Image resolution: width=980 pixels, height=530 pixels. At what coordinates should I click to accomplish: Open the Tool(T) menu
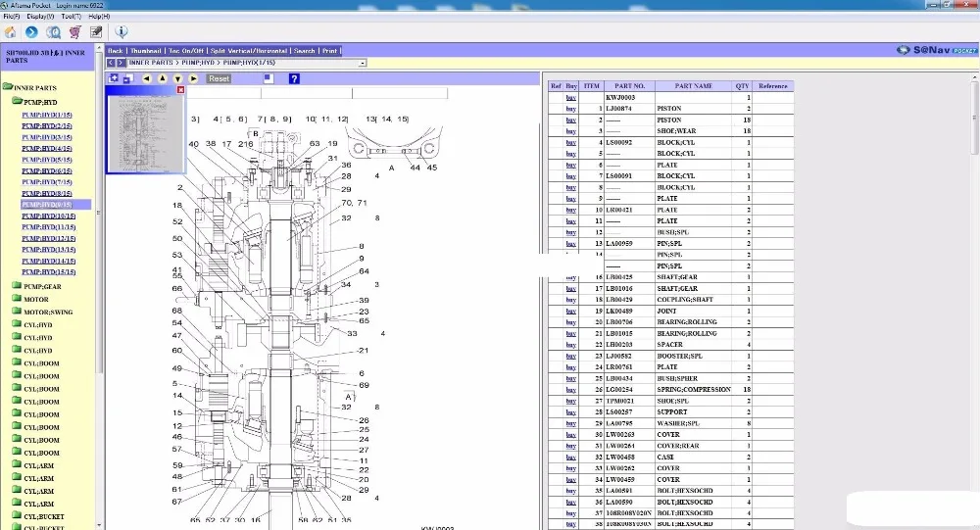(71, 17)
